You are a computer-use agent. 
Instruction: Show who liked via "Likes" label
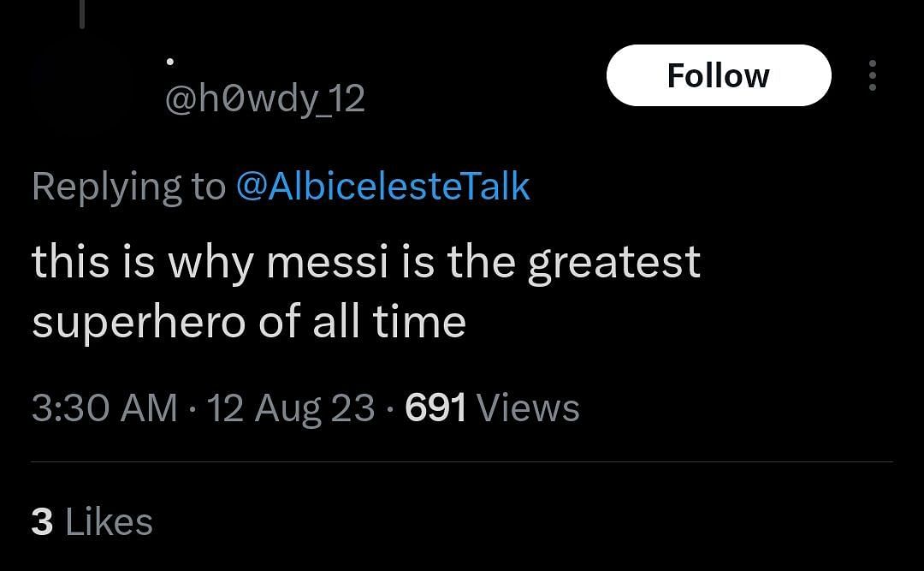coord(109,522)
